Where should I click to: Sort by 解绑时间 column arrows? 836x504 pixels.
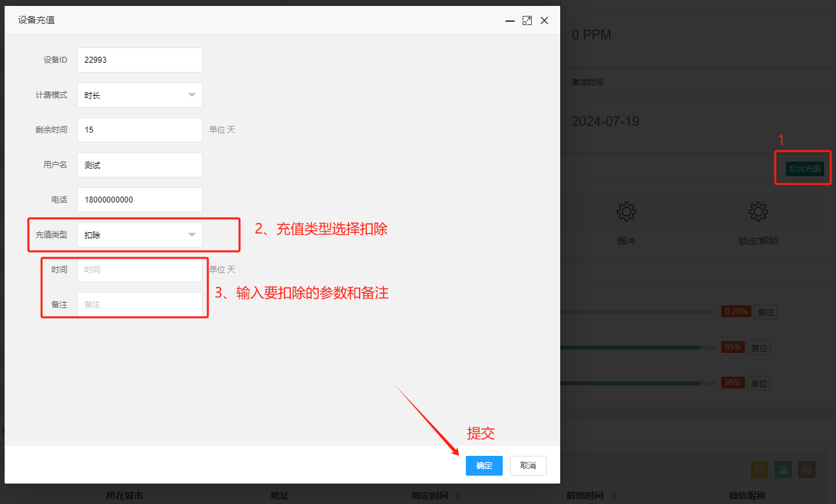point(614,496)
